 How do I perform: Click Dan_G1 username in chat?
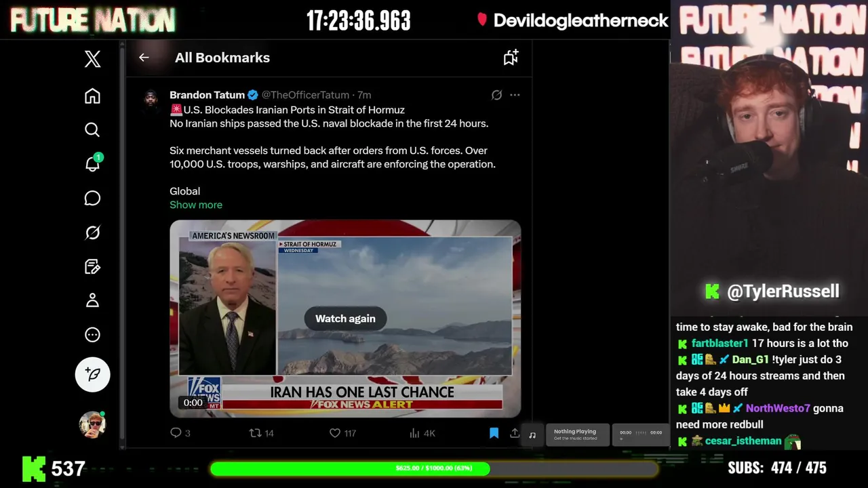750,360
